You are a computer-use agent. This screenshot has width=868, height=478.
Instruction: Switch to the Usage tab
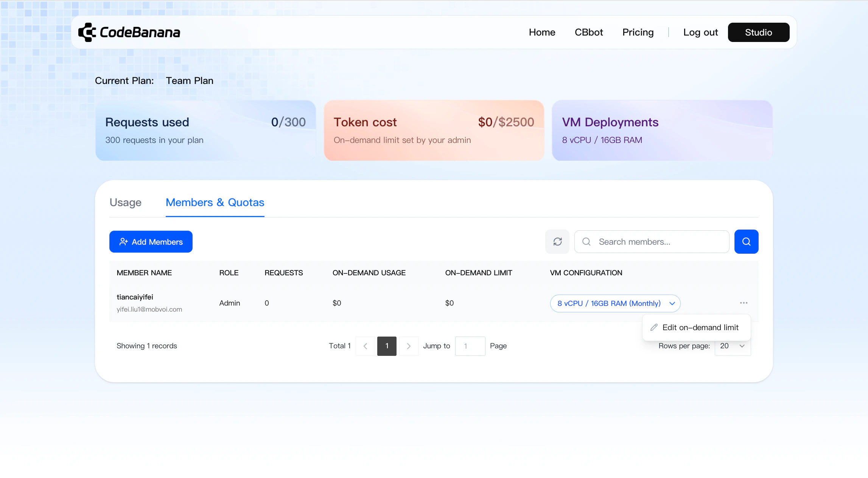coord(125,202)
